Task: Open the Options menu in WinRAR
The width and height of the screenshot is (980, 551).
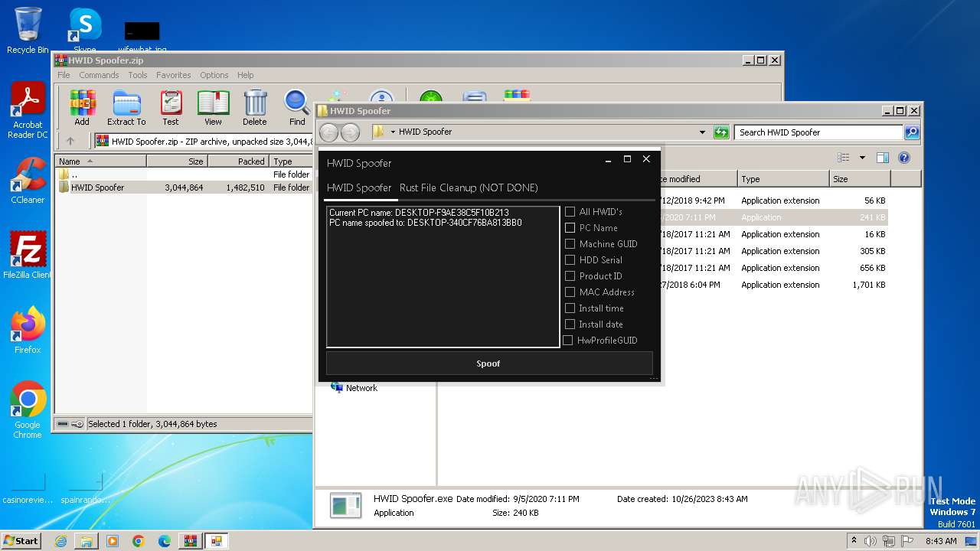Action: (x=214, y=75)
